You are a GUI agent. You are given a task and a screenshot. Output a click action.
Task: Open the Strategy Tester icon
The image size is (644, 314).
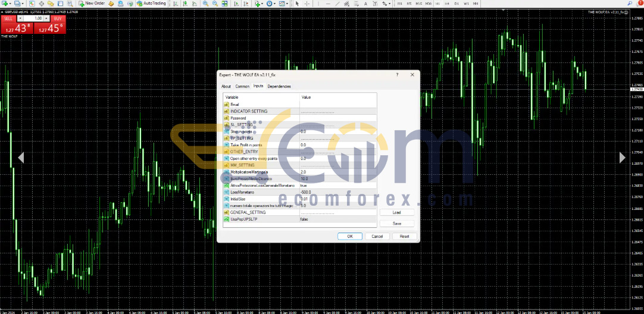(70, 4)
